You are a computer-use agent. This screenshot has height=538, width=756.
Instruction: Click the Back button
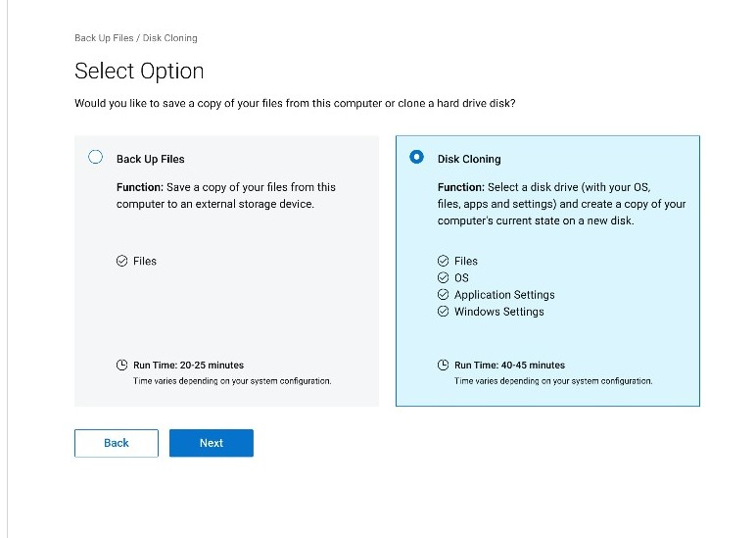click(117, 443)
